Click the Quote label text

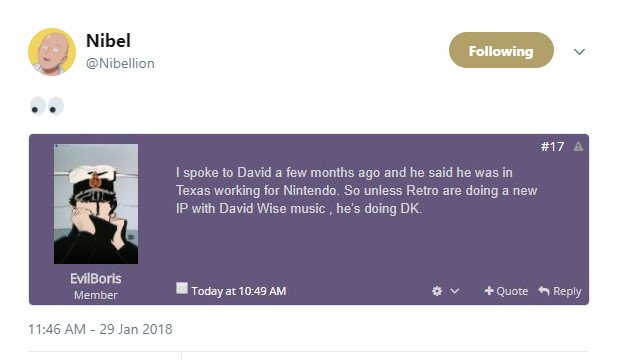coord(512,291)
